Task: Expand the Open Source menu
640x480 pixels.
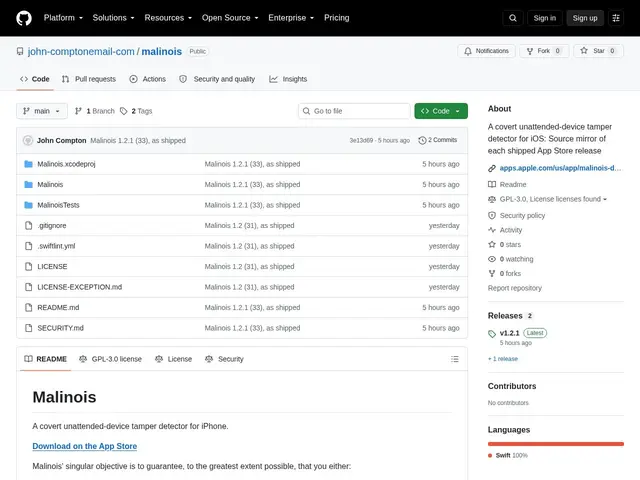Action: click(230, 18)
